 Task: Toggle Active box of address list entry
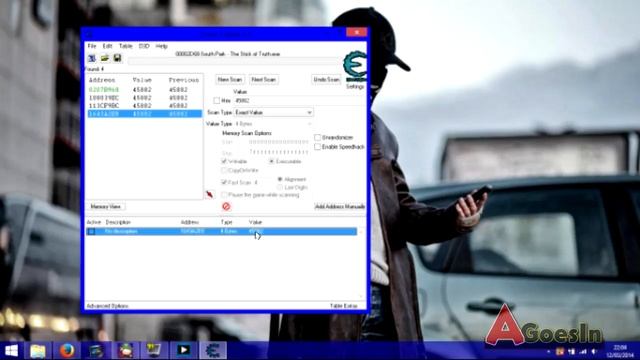coord(91,231)
